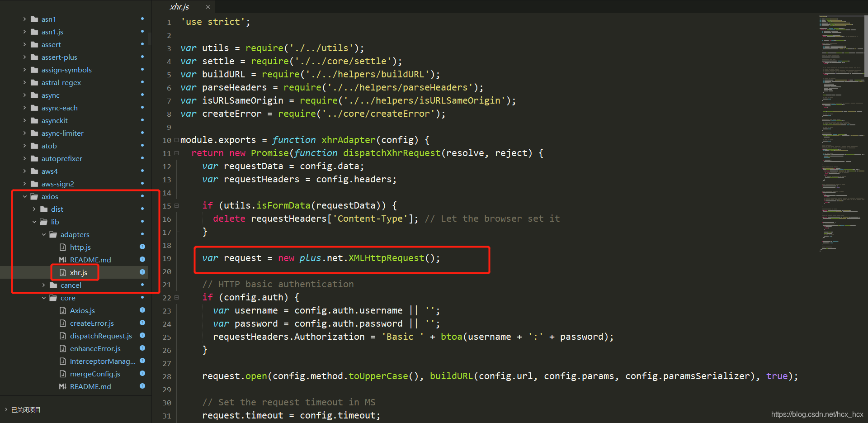Expand the cancel folder arrow

(x=44, y=285)
